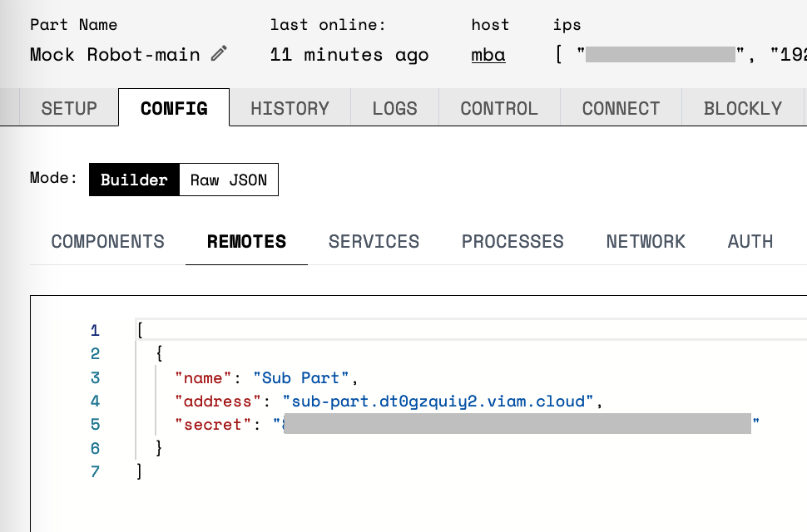Select Builder mode
Screen dimensions: 807x532
pyautogui.click(x=134, y=180)
